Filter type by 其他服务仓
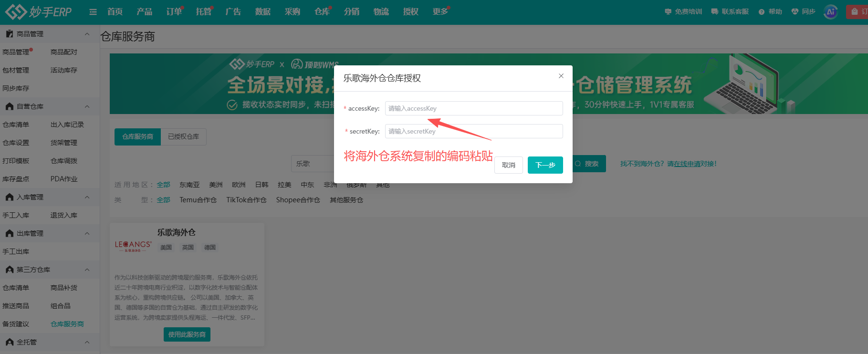 346,200
